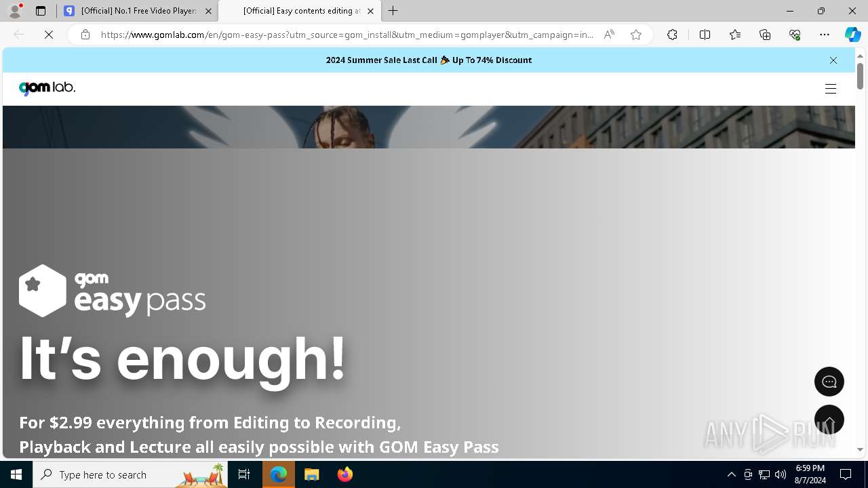
Task: Open Browser essentials
Action: [795, 35]
